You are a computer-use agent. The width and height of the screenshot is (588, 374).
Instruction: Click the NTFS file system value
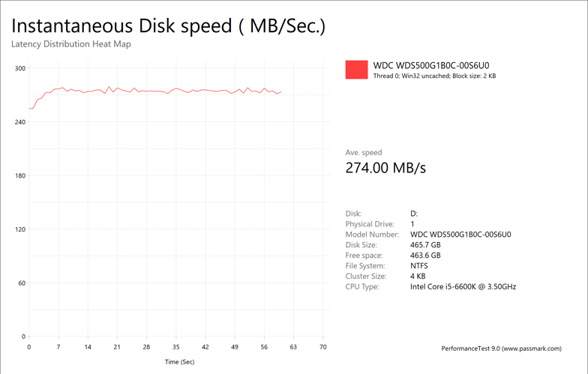coord(420,266)
